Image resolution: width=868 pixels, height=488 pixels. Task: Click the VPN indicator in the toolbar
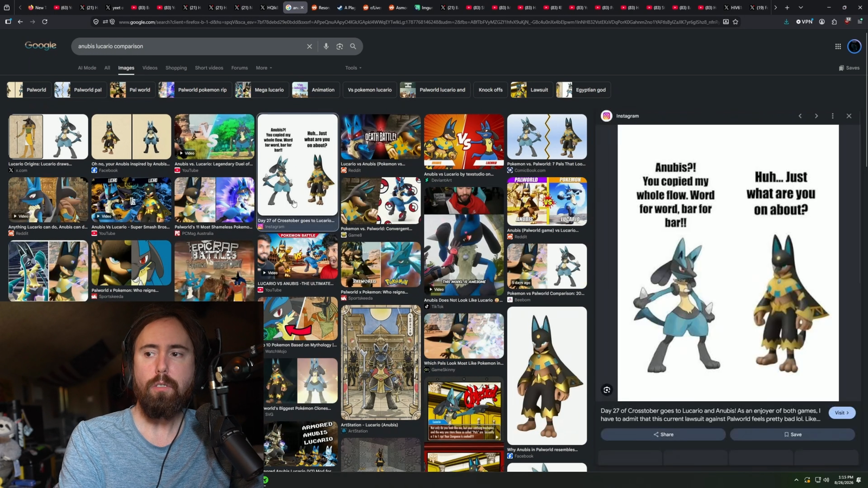pos(805,22)
